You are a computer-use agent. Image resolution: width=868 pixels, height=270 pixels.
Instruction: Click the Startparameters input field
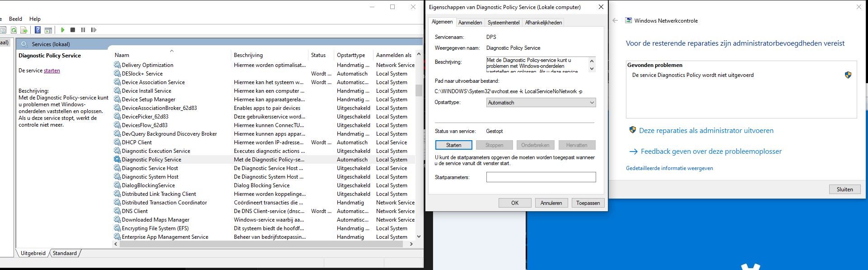pyautogui.click(x=541, y=177)
